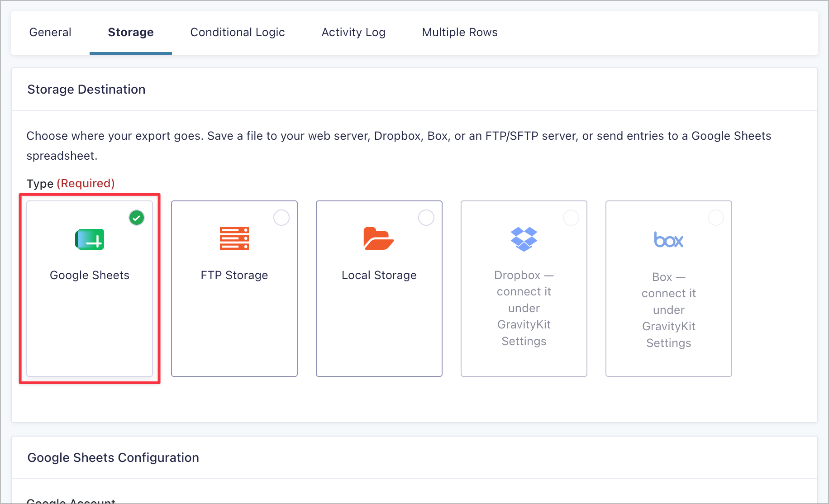Open the General tab

coord(50,33)
